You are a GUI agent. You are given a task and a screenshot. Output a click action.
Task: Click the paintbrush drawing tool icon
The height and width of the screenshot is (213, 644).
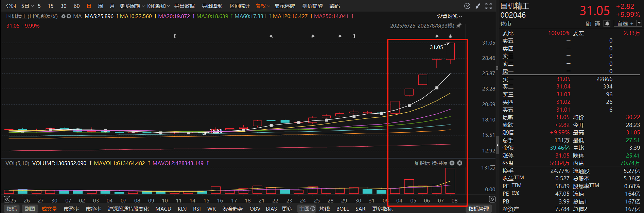[478, 6]
